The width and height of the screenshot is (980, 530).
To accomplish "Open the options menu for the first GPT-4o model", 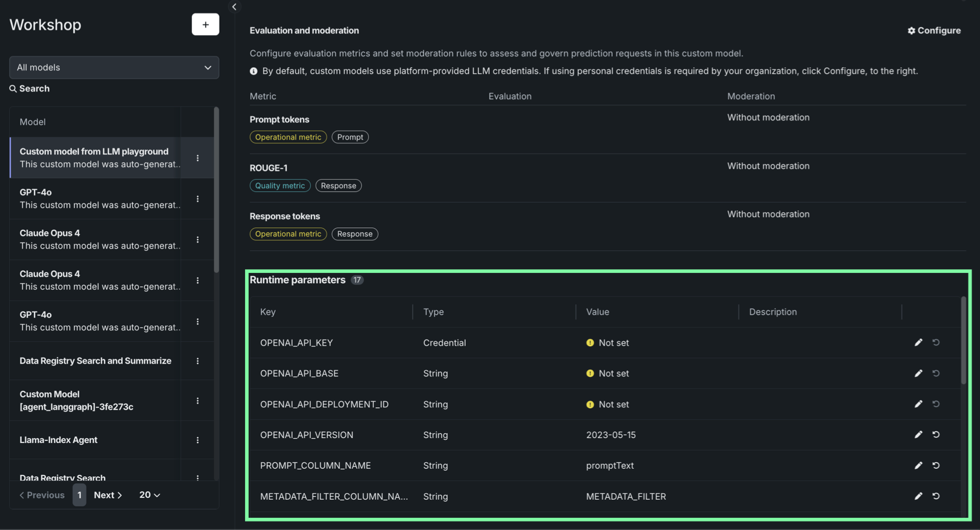I will coord(197,199).
